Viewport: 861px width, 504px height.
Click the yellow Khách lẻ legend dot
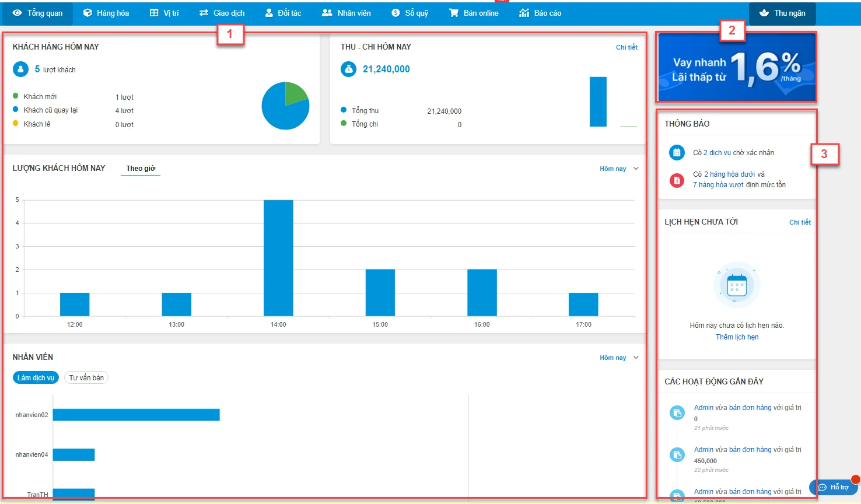(x=16, y=123)
